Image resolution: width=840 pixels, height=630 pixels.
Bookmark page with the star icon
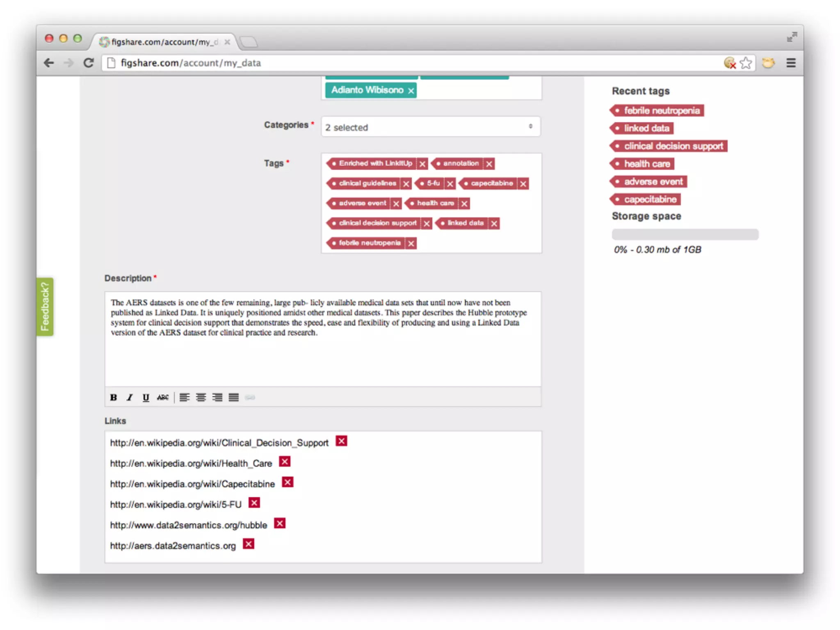pyautogui.click(x=745, y=63)
